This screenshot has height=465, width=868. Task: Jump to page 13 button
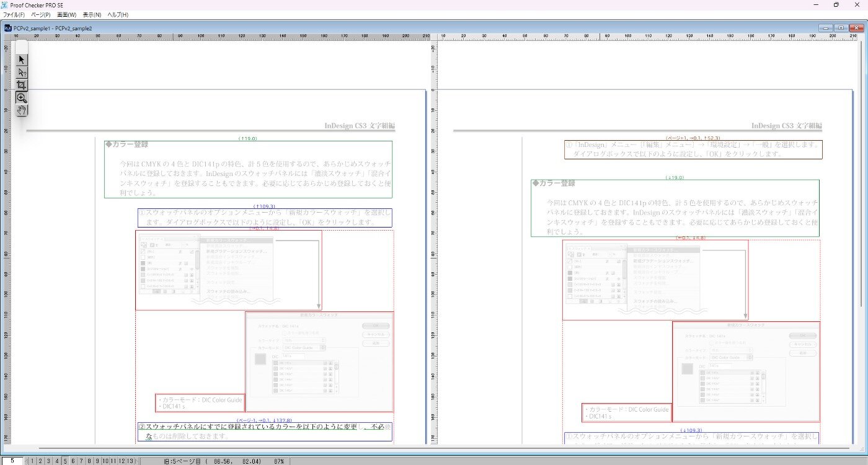[130, 461]
